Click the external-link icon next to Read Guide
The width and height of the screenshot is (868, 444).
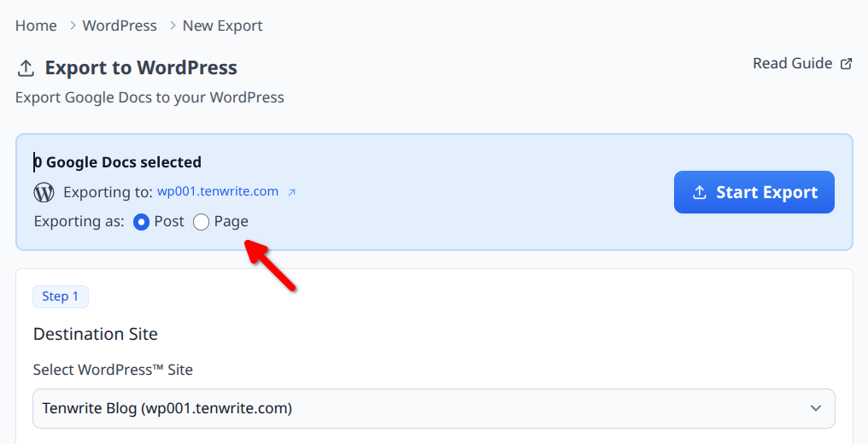(x=847, y=64)
